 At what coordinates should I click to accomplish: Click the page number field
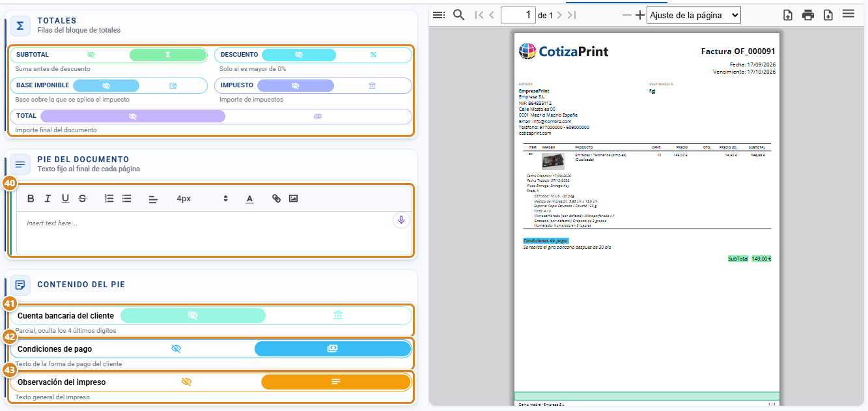point(518,15)
